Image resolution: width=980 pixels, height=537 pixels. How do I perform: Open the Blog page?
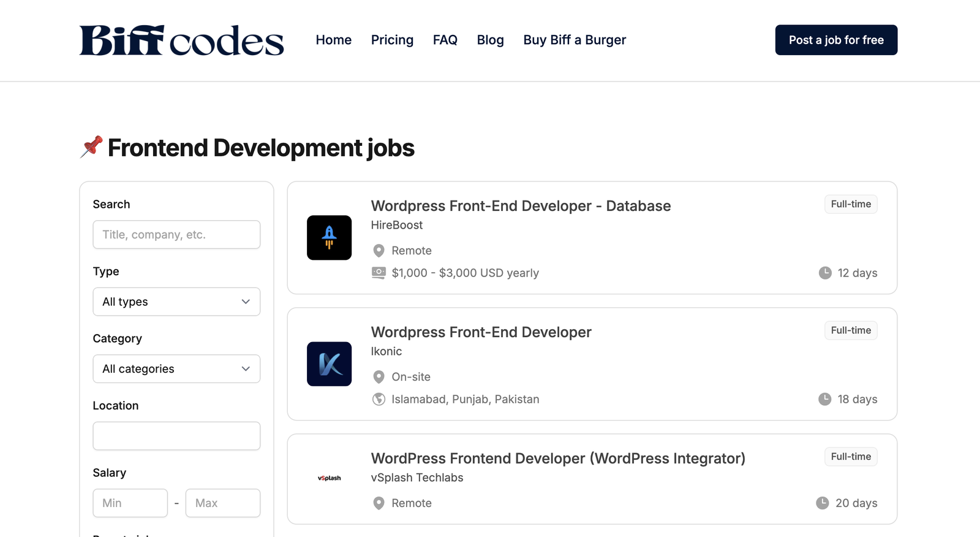(x=491, y=40)
